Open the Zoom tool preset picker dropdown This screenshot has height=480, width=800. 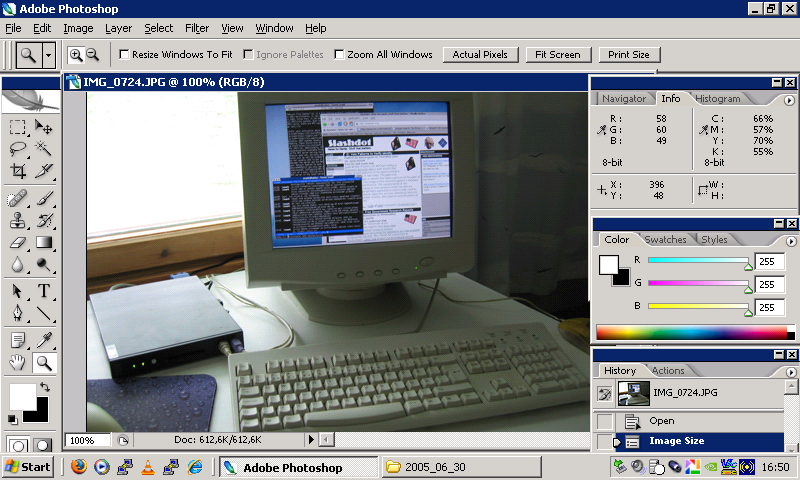coord(49,55)
